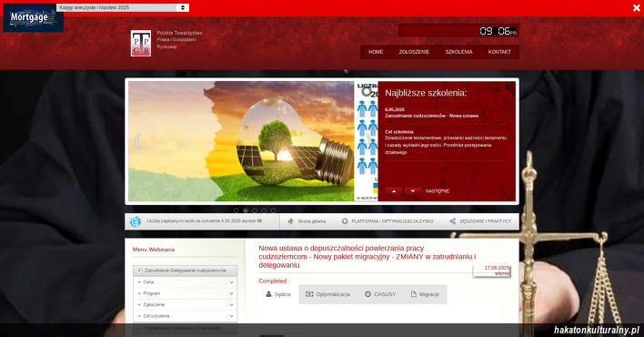Click the Mortgage word-cloud thumbnail

[33, 18]
